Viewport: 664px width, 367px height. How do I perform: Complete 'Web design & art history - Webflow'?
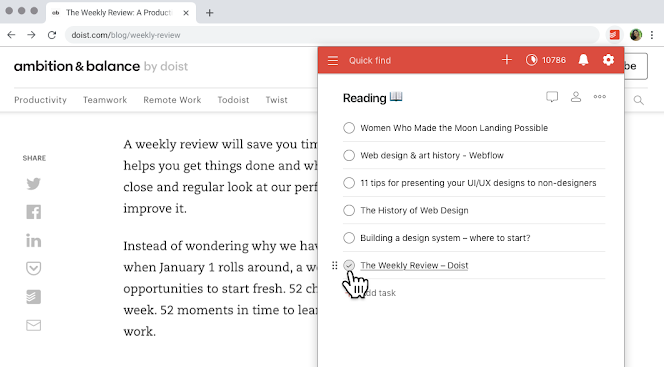coord(349,155)
